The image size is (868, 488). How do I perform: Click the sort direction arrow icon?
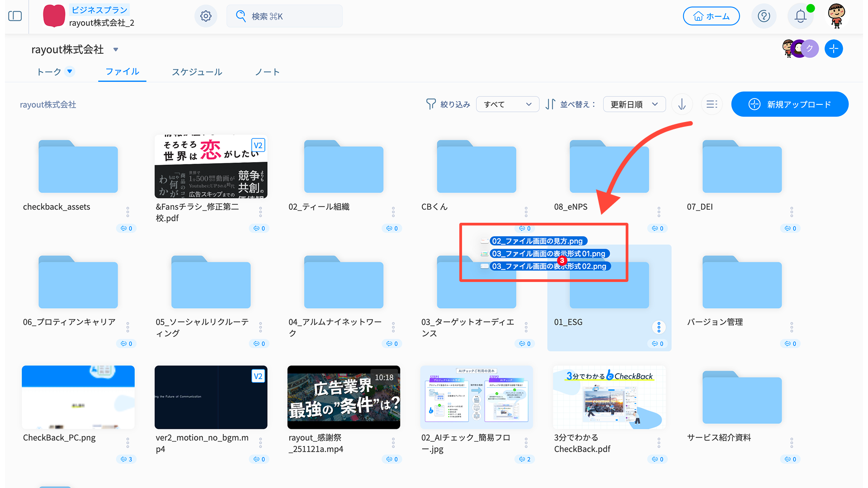(x=682, y=104)
